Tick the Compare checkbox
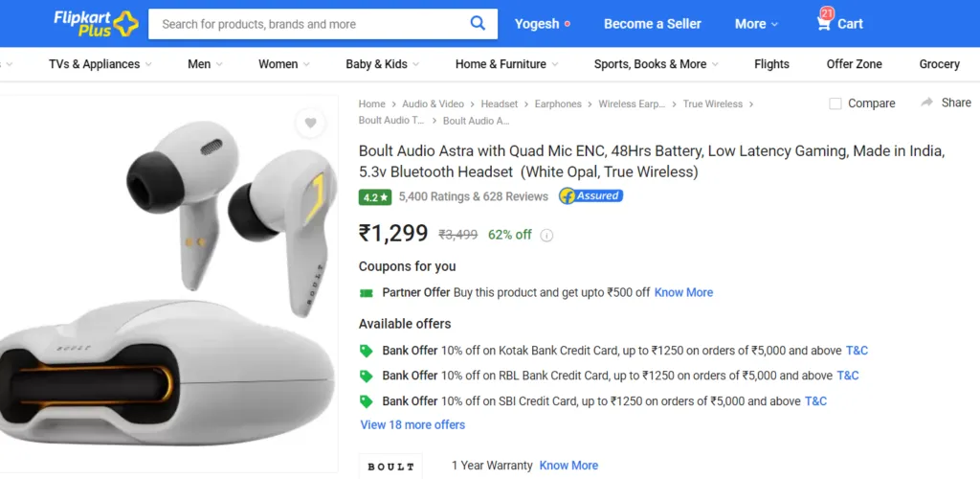The height and width of the screenshot is (479, 980). pyautogui.click(x=835, y=103)
